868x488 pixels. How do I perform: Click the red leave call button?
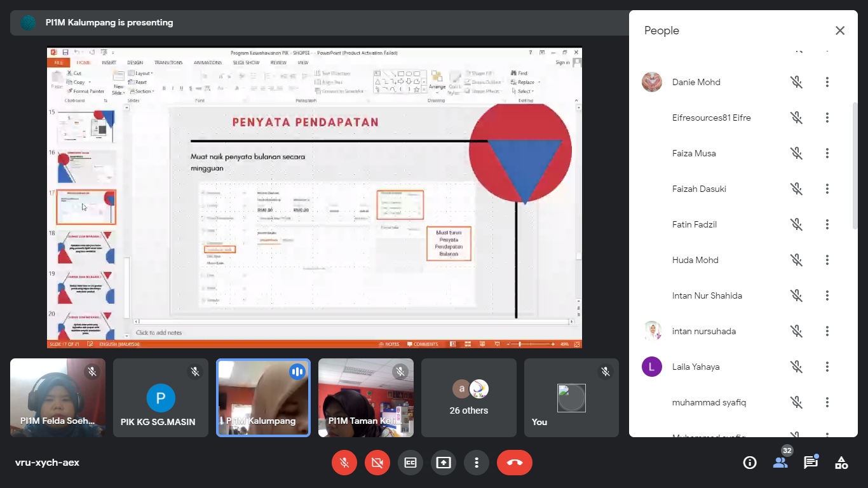(515, 463)
